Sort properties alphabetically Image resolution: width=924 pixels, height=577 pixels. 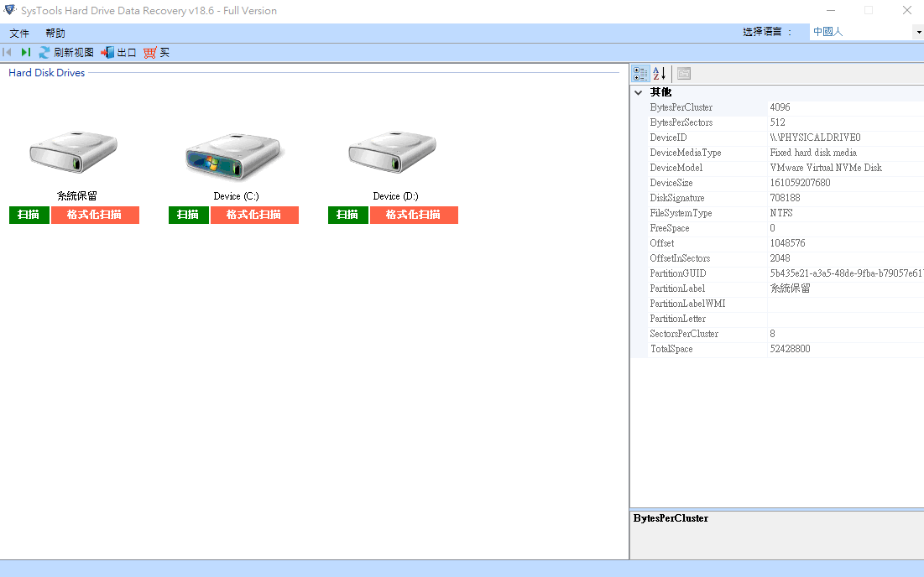coord(660,74)
